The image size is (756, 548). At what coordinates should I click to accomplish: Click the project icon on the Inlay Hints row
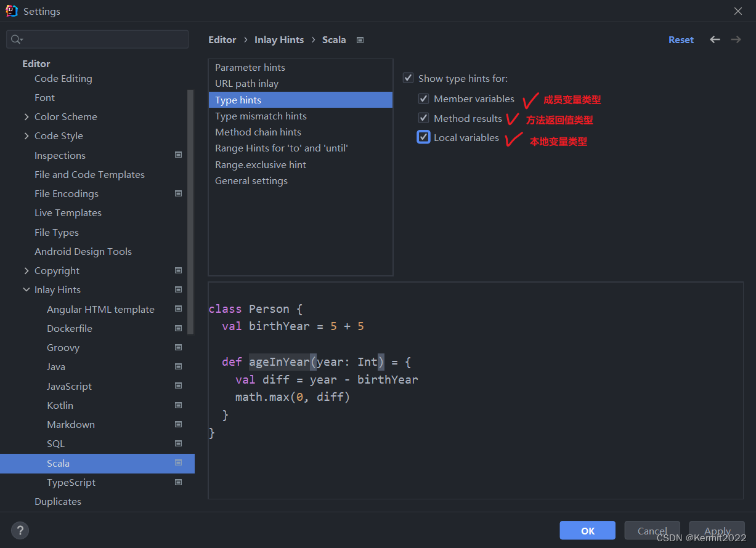[178, 289]
